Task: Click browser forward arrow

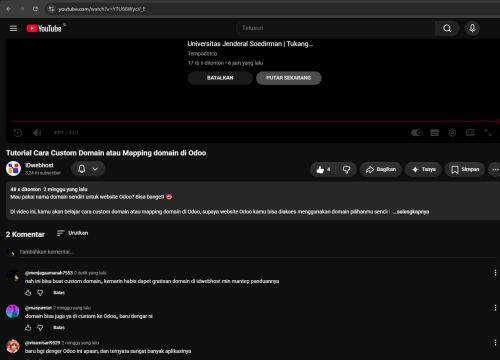Action: (x=22, y=9)
